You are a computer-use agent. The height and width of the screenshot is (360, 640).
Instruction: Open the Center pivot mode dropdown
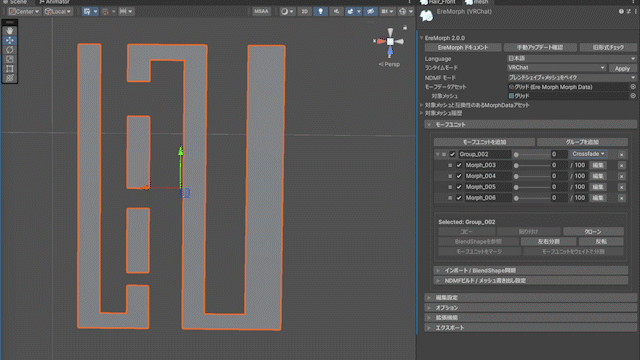[24, 11]
